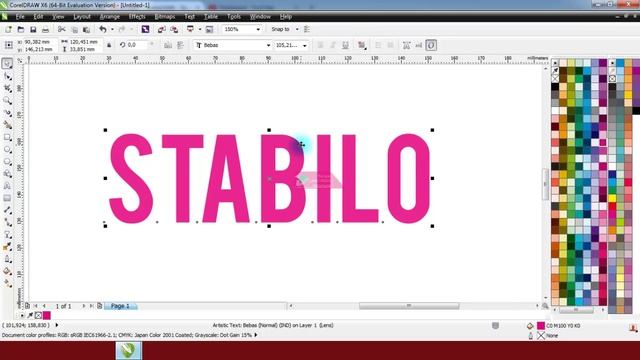Open the File menu
640x360 pixels.
click(x=20, y=17)
